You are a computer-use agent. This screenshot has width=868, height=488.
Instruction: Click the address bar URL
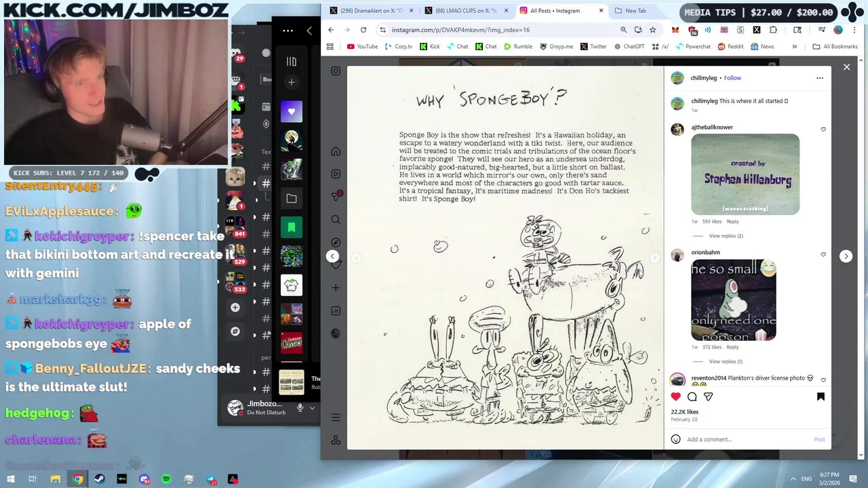(x=461, y=30)
